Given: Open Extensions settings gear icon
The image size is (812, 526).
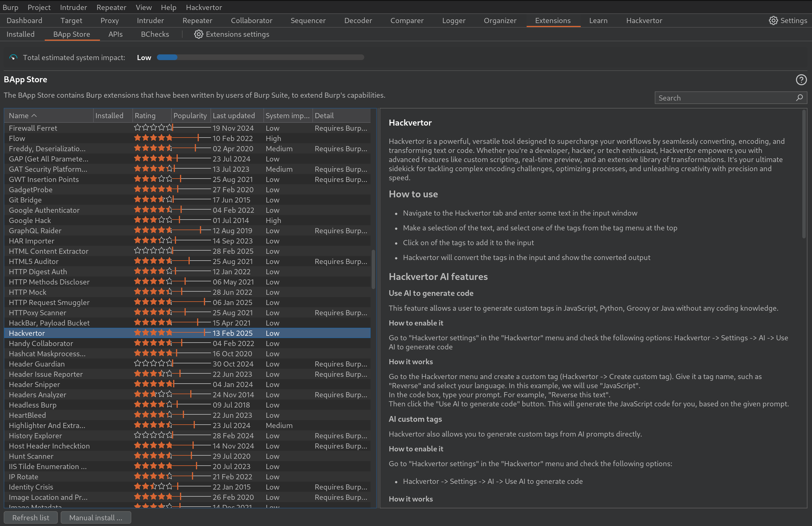Looking at the screenshot, I should pos(199,34).
